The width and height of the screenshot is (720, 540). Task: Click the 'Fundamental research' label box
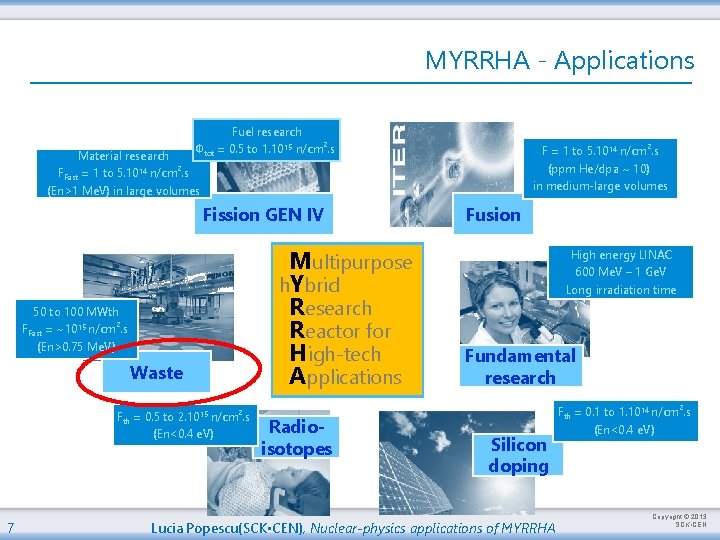pos(521,366)
